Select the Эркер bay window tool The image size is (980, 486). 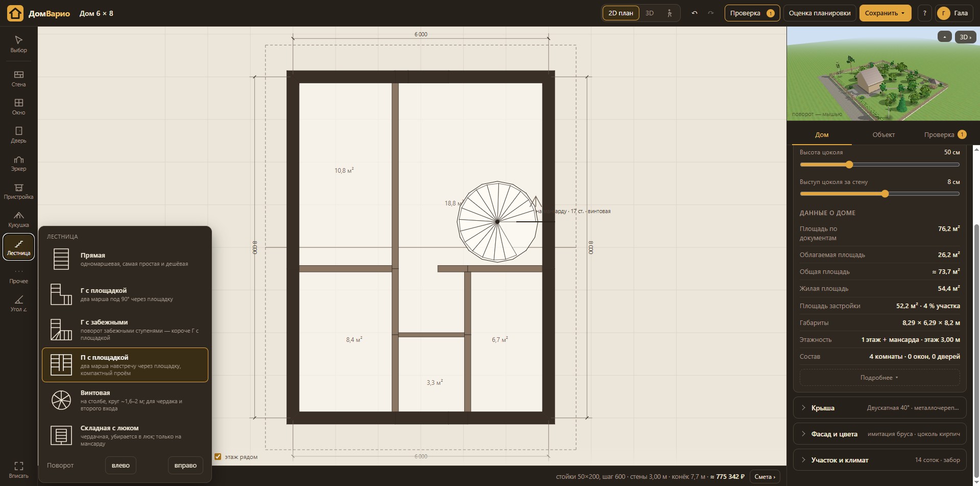18,163
